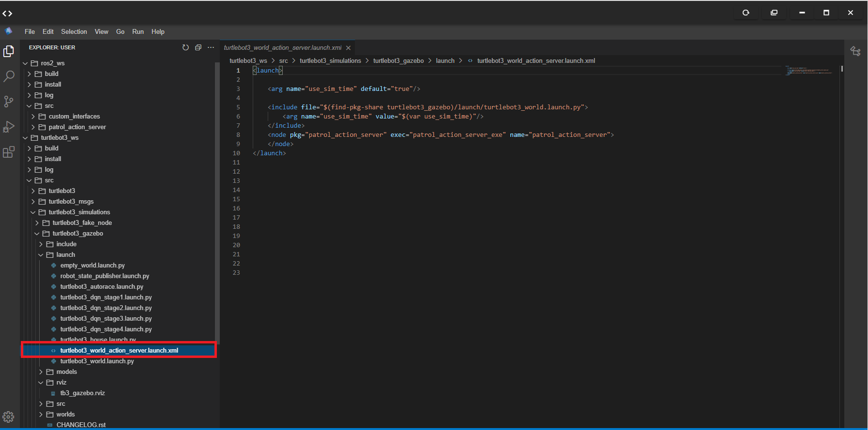Open the Extensions view icon

(9, 152)
